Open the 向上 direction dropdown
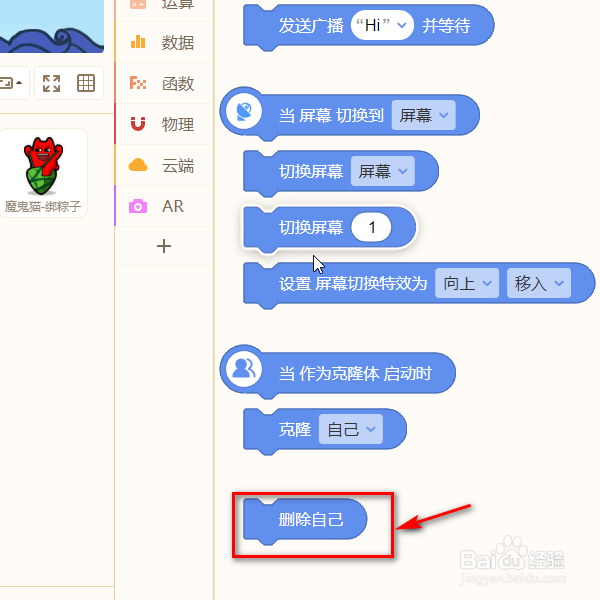Screen dimensions: 600x600 coord(467,283)
